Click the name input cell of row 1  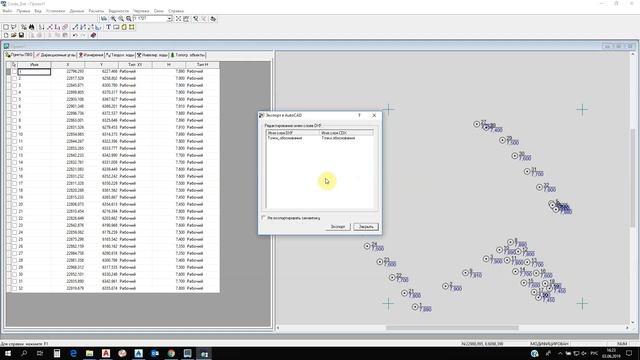tap(34, 72)
